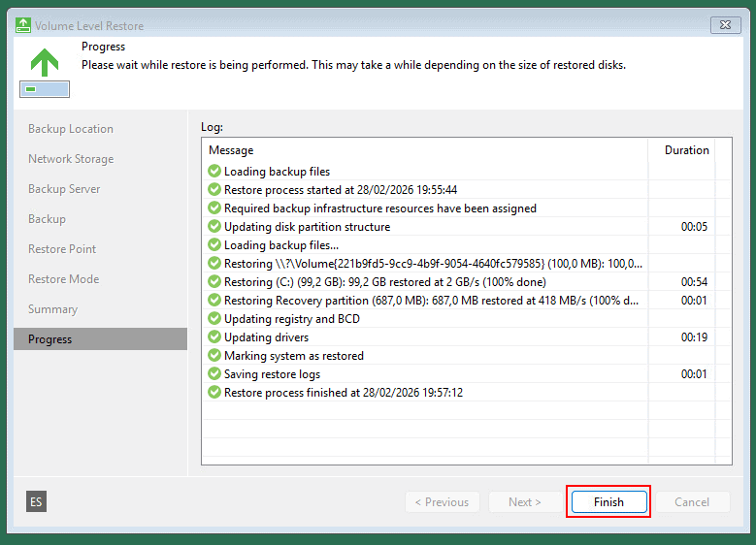Go back with the Previous button

[x=442, y=502]
